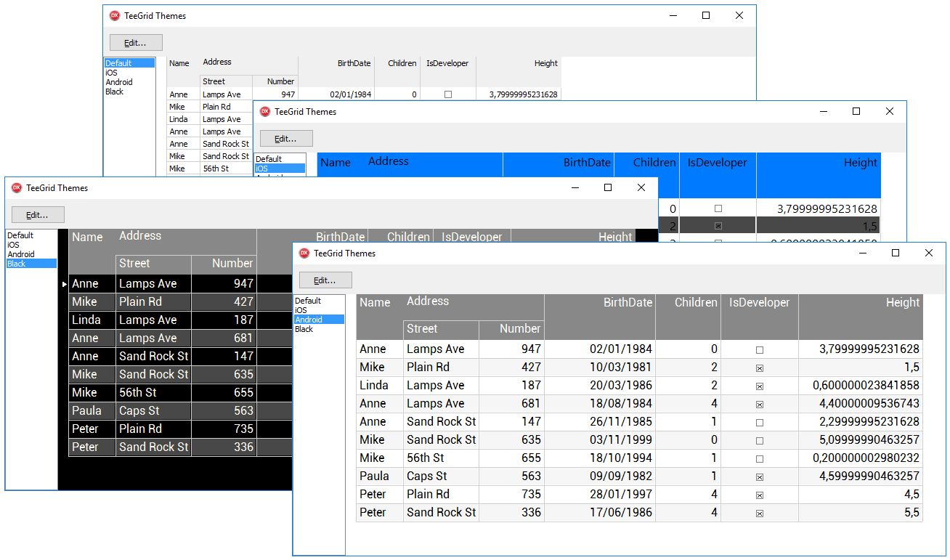Screen dimensions: 950x560
Task: Click the DX icon in the Default-themed window titlebar
Action: [114, 16]
